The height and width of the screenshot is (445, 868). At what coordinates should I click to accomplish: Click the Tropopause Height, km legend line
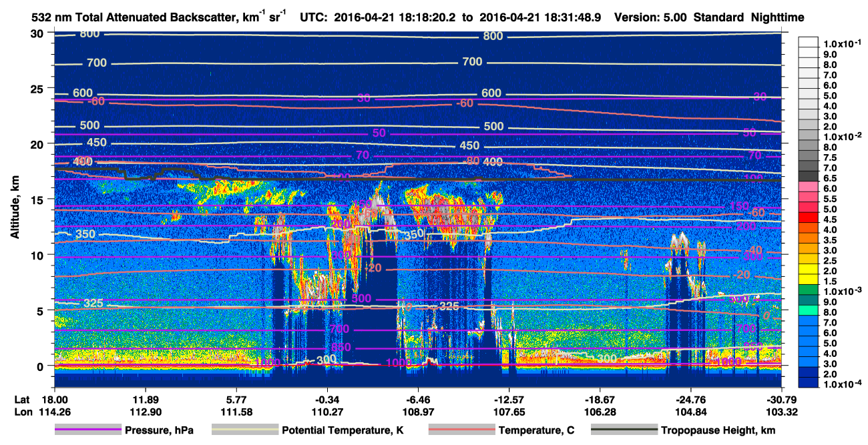(x=624, y=430)
